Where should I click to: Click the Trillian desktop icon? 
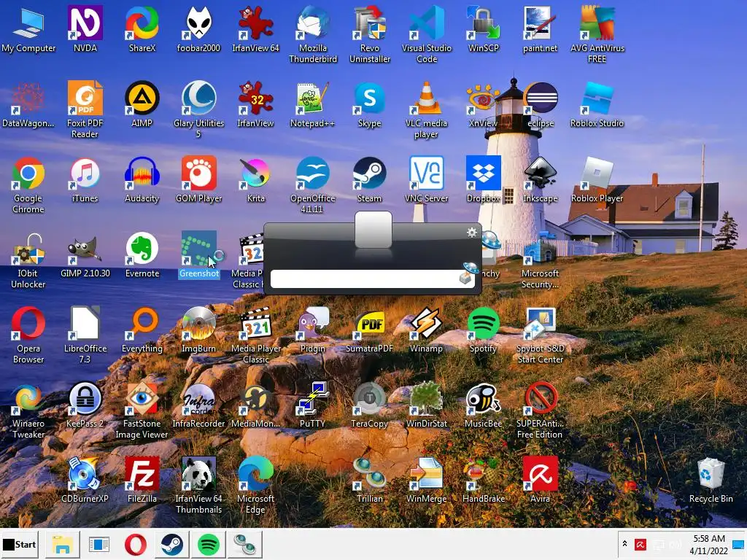[x=370, y=480]
